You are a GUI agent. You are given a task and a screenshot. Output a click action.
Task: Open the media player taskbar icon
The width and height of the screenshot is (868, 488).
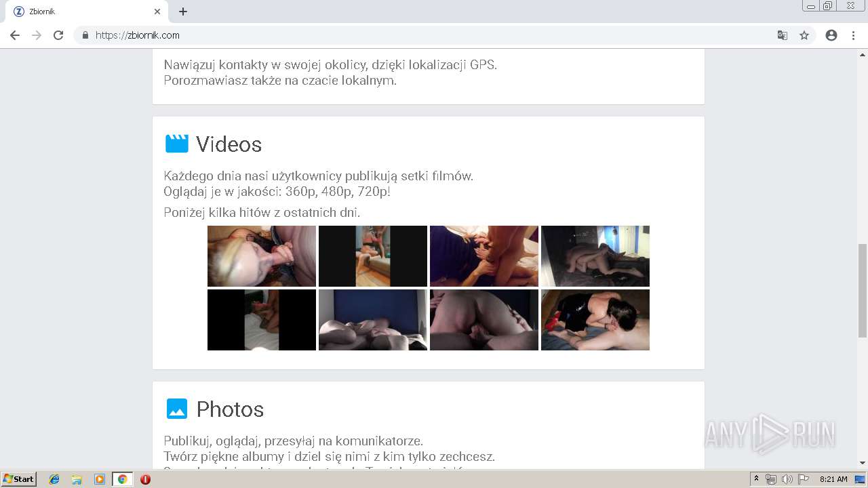click(x=100, y=479)
